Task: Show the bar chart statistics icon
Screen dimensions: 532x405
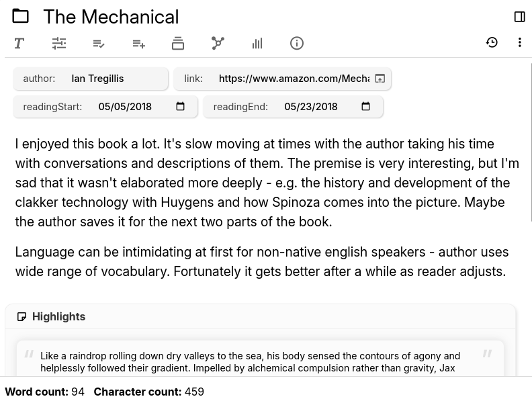Action: click(x=257, y=44)
